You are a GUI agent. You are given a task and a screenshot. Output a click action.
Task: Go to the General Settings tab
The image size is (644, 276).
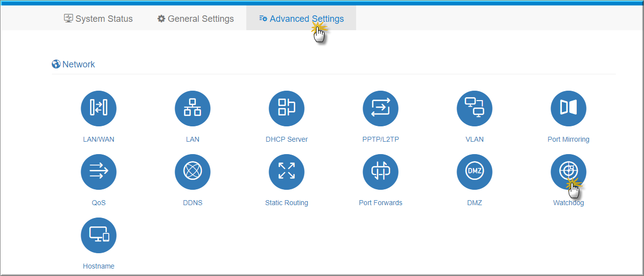tap(195, 19)
